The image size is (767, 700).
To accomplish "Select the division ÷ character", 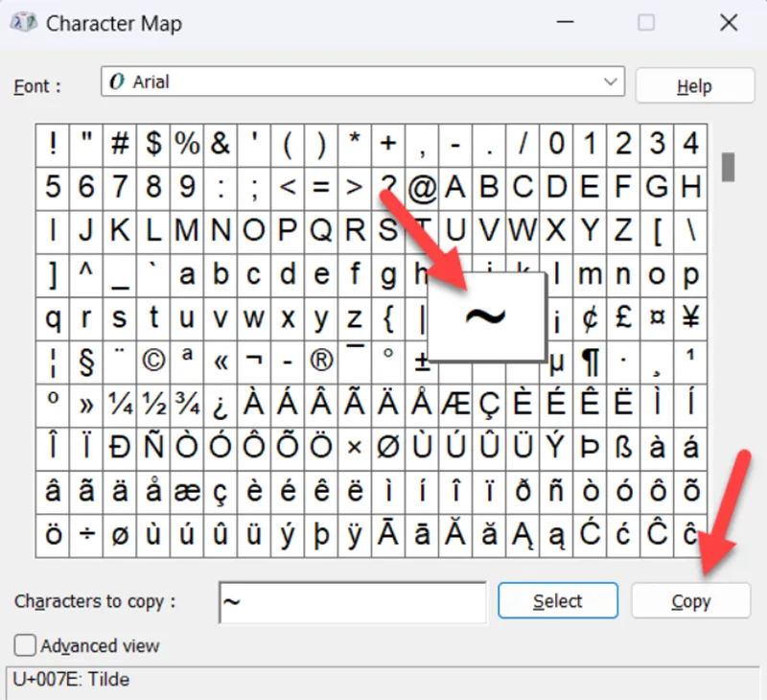I will (86, 536).
